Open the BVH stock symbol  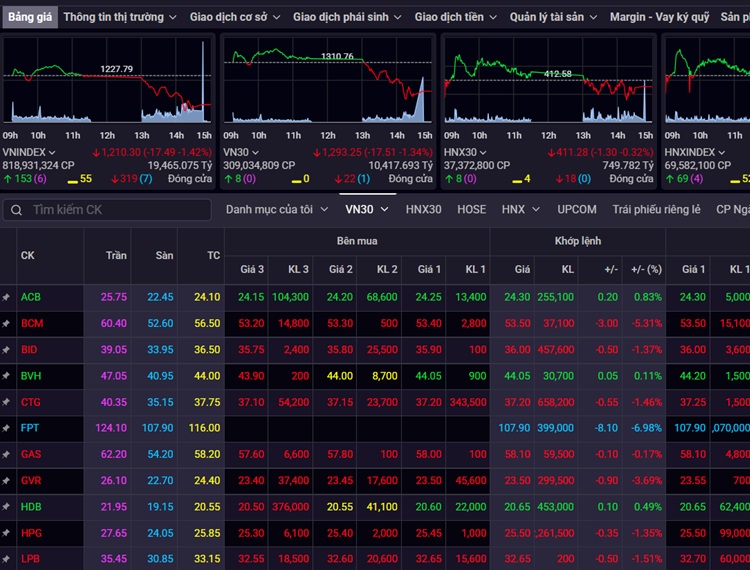pyautogui.click(x=31, y=376)
